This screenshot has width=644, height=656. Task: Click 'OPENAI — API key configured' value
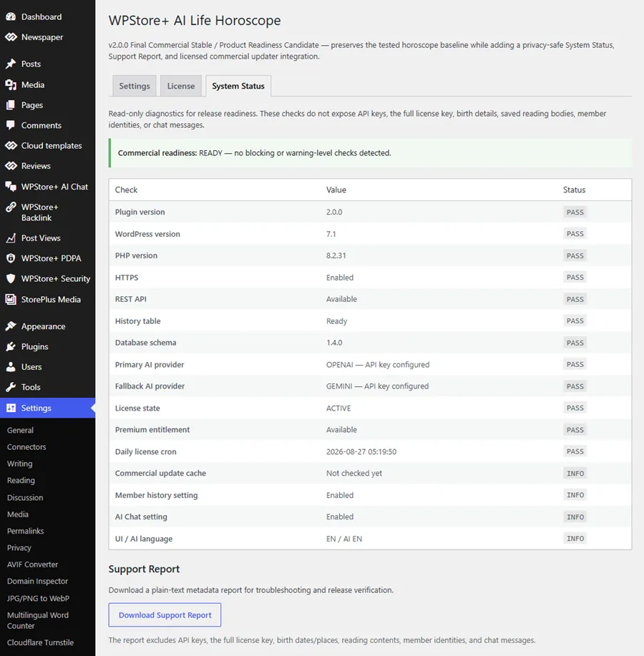[x=378, y=364]
